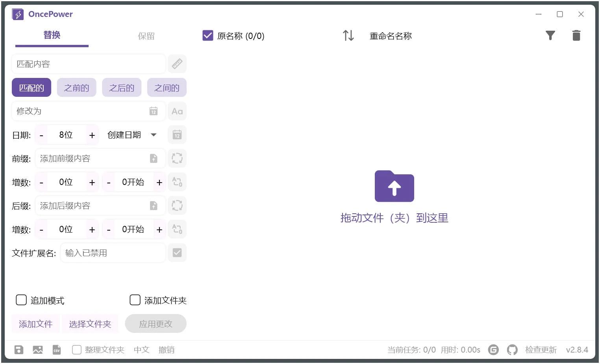Open the ruler/regex matching icon

click(177, 64)
